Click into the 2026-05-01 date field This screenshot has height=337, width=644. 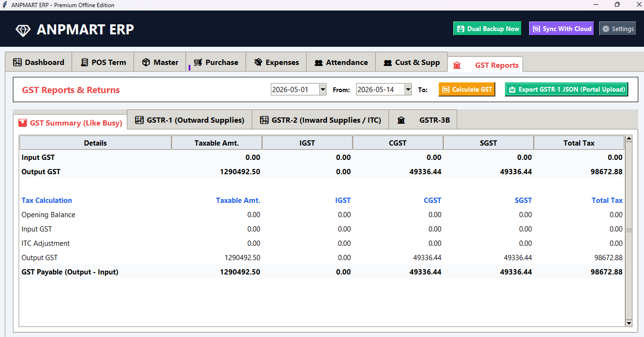295,89
